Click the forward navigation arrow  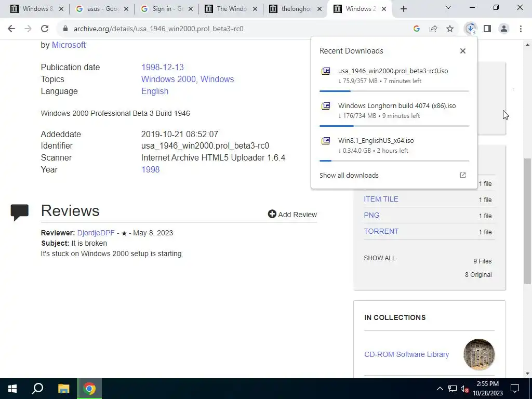28,29
